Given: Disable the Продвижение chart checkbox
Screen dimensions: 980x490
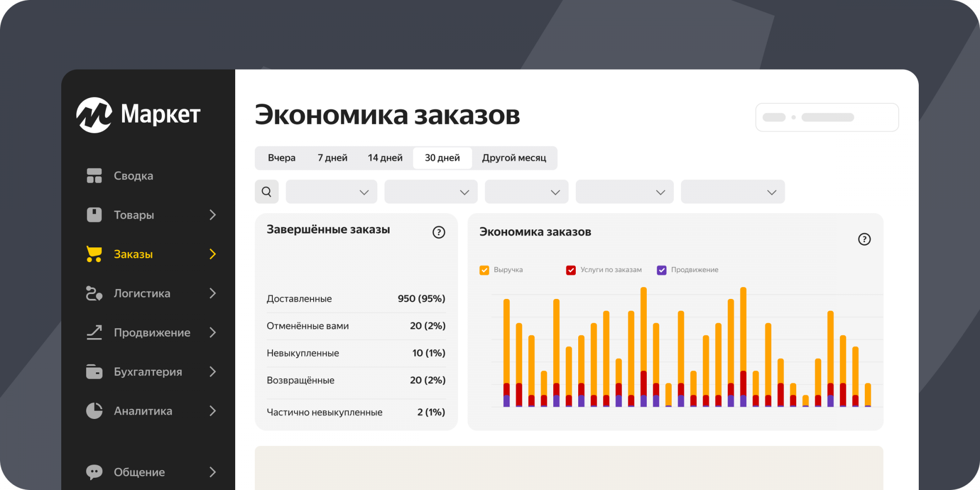Looking at the screenshot, I should pos(661,270).
